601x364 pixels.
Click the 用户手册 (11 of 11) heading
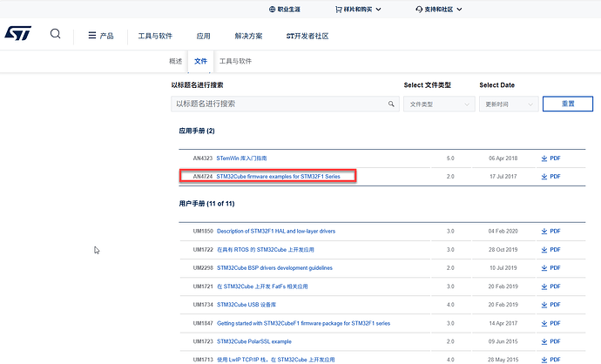click(206, 204)
